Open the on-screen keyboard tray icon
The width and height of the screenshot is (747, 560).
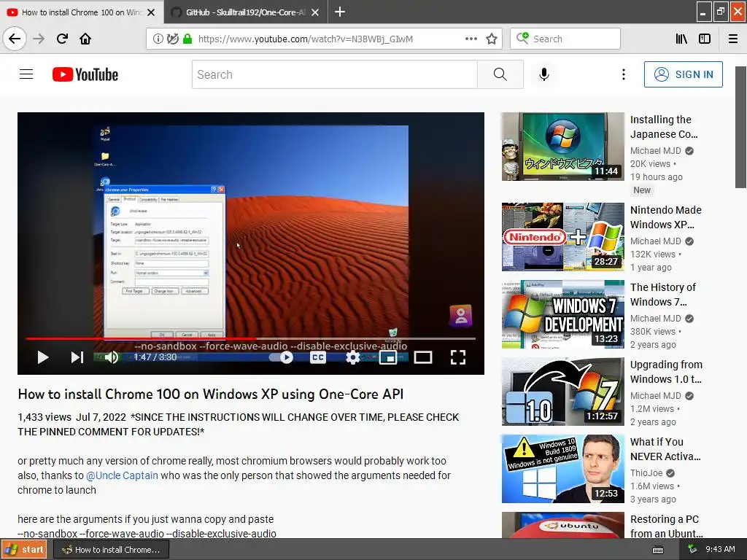pos(658,550)
